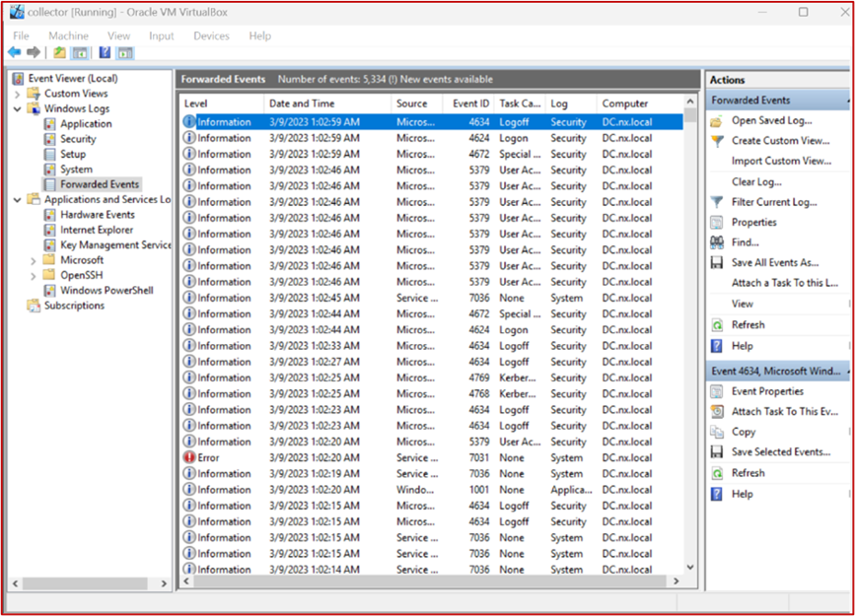Open the Application log
Screen dimensions: 855x616
[86, 124]
